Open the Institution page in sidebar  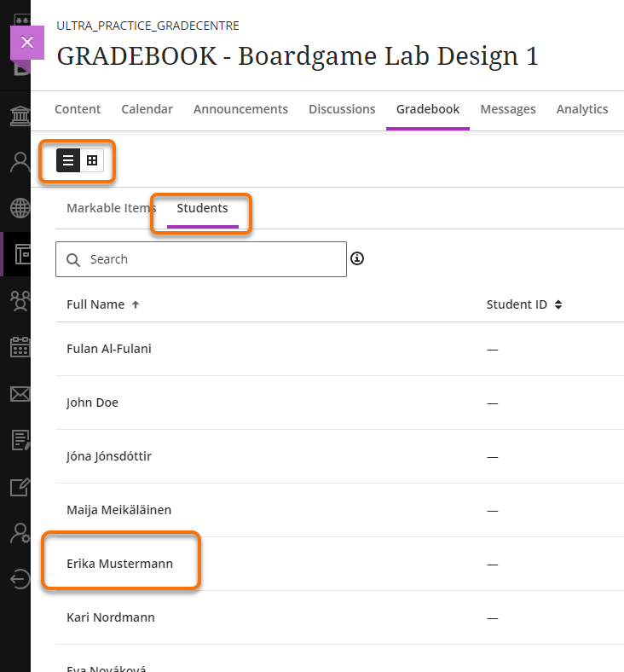pos(19,116)
